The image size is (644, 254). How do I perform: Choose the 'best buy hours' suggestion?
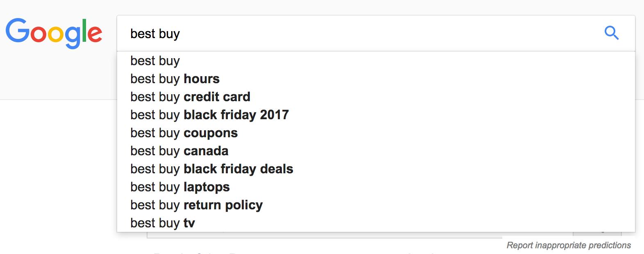[175, 79]
